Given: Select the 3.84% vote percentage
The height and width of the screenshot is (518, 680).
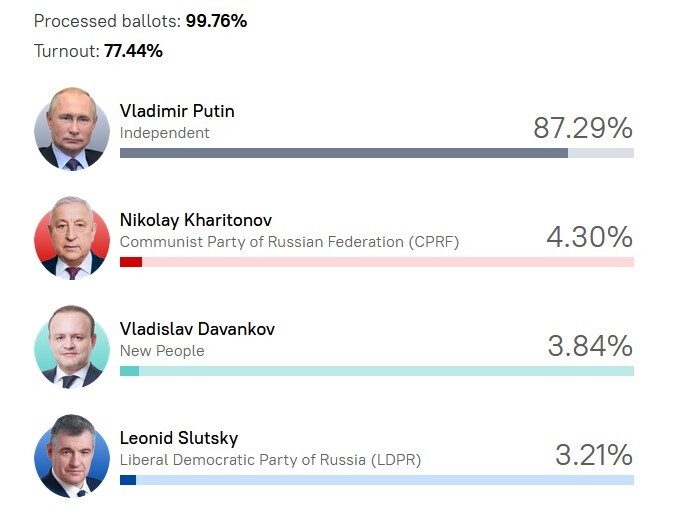Looking at the screenshot, I should point(590,346).
